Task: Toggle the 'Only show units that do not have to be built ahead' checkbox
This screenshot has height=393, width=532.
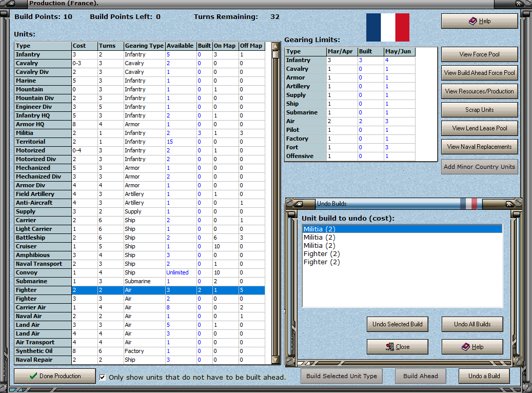Action: pos(103,378)
